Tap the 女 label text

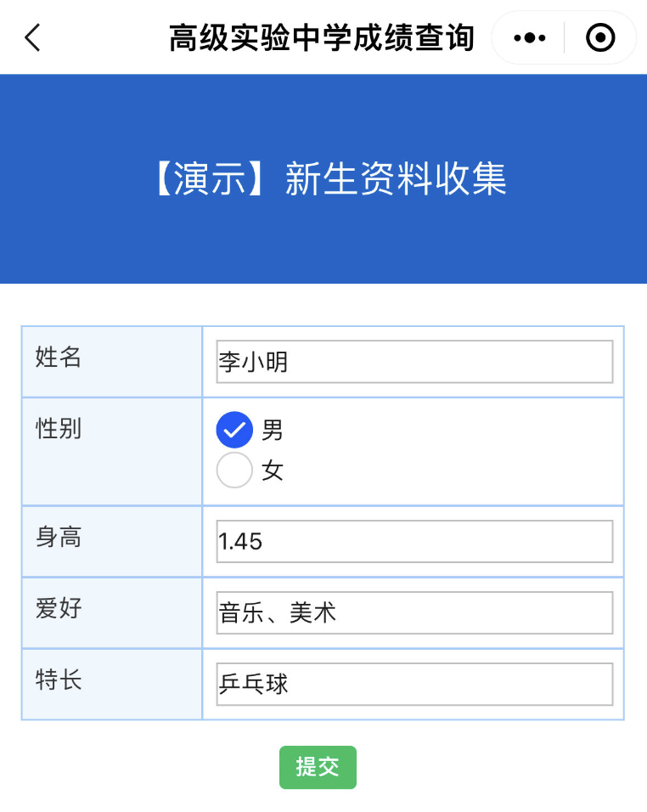(x=273, y=471)
